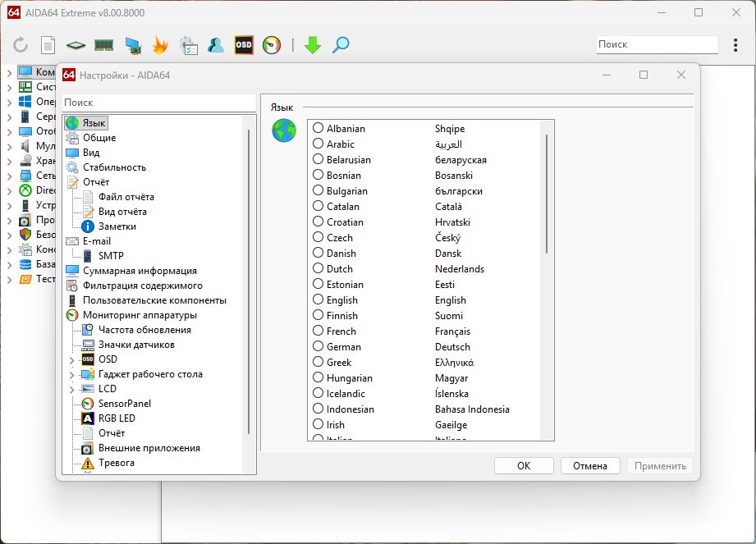Click the network monitor toolbar icon

(x=133, y=45)
